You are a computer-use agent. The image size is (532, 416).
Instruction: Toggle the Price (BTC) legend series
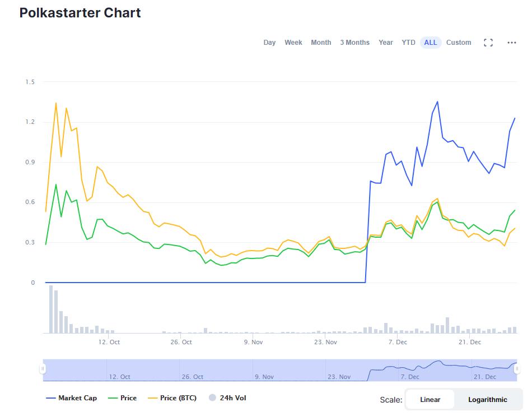[172, 398]
